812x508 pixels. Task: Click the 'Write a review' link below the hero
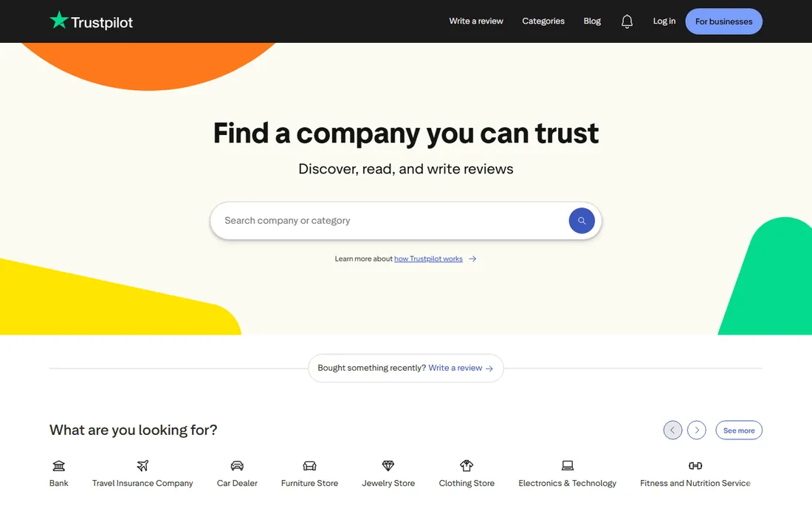455,368
